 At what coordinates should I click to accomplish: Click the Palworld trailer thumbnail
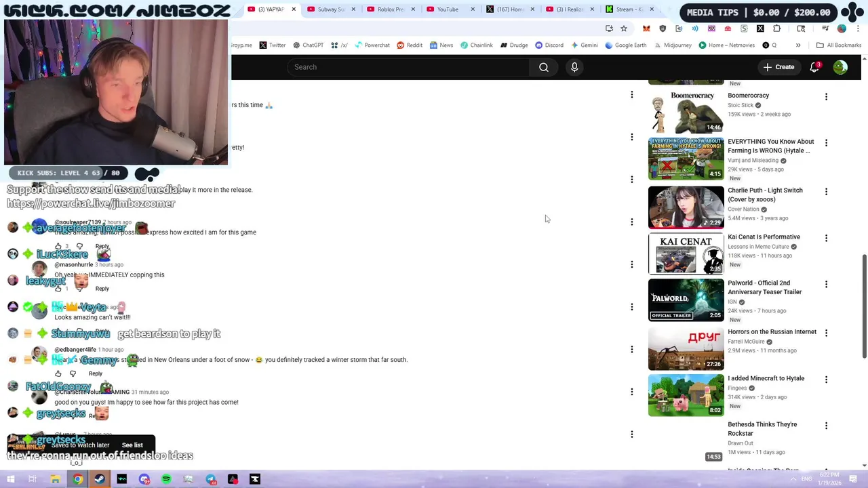coord(686,300)
